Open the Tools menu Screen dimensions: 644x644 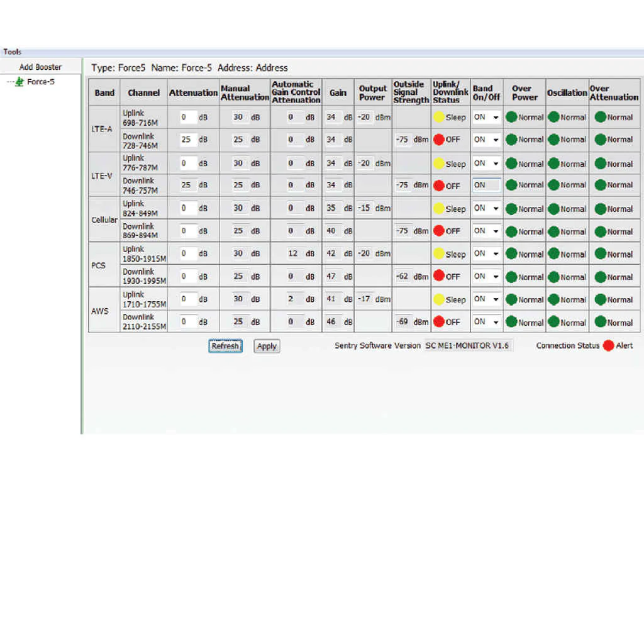point(12,52)
